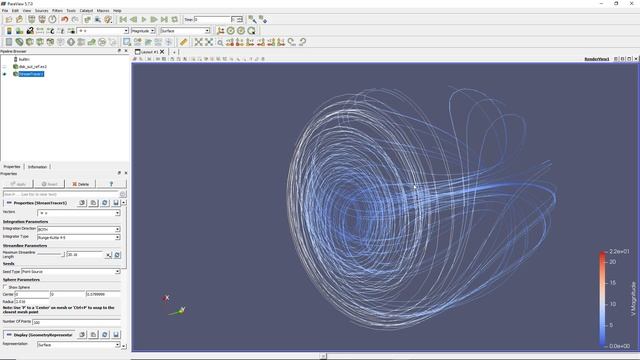Add a new layout tab with plus
This screenshot has width=640, height=360.
pyautogui.click(x=174, y=52)
